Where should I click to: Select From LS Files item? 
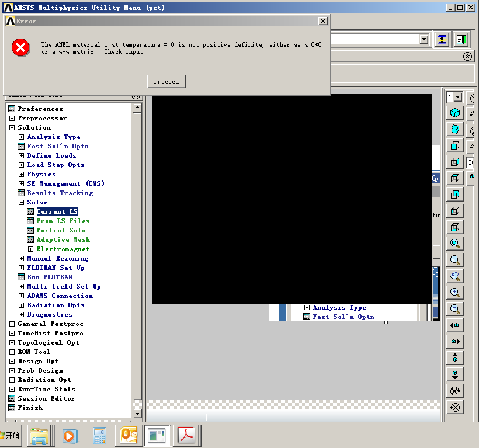(x=63, y=221)
